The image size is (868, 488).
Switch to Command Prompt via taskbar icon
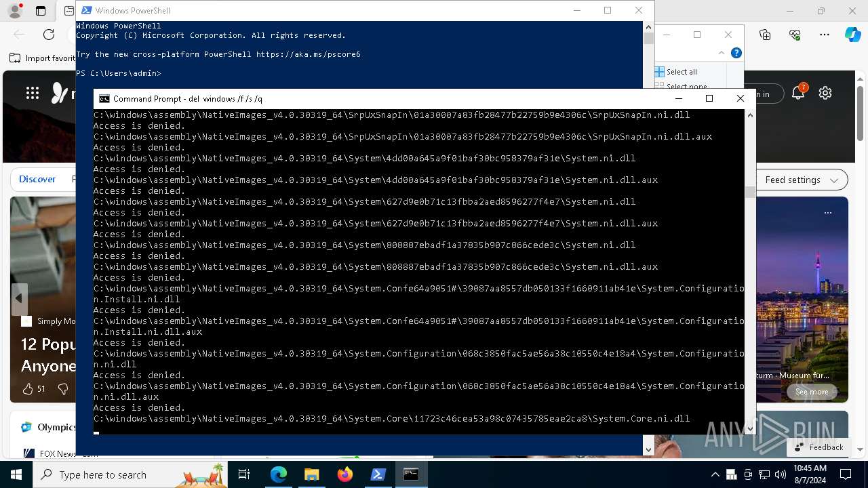[411, 474]
